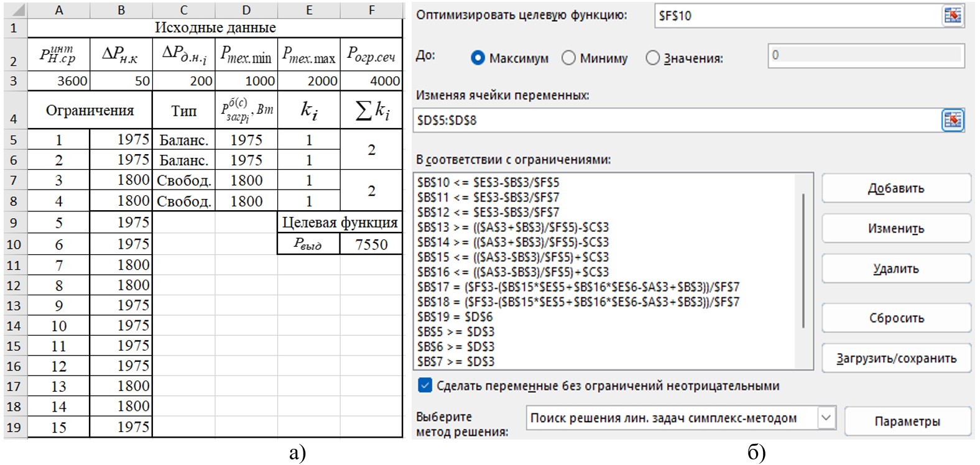Choose the Значения radio option
The image size is (980, 465).
[x=652, y=58]
